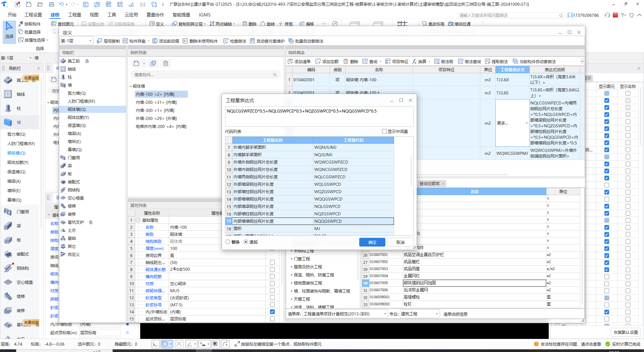Open the 云应用 ribbon tab

[x=131, y=15]
